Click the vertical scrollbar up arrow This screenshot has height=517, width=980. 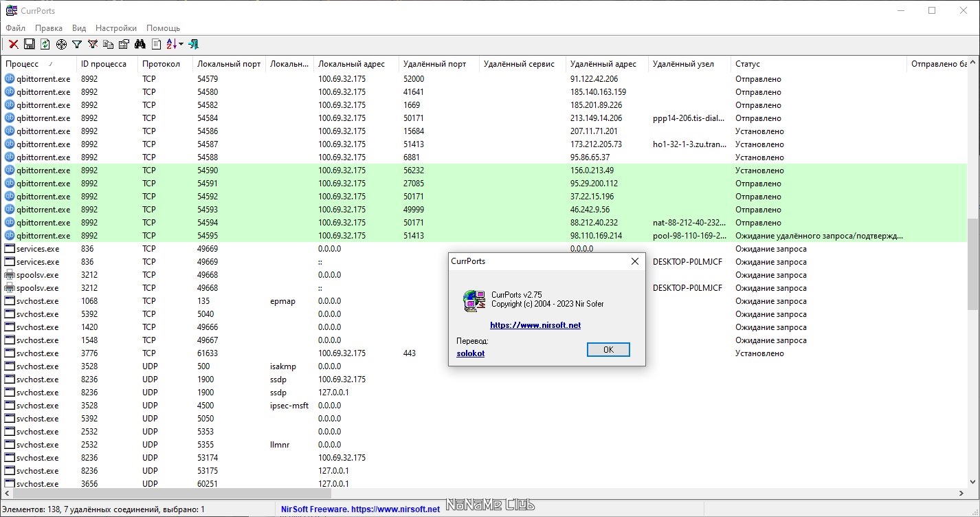click(973, 63)
